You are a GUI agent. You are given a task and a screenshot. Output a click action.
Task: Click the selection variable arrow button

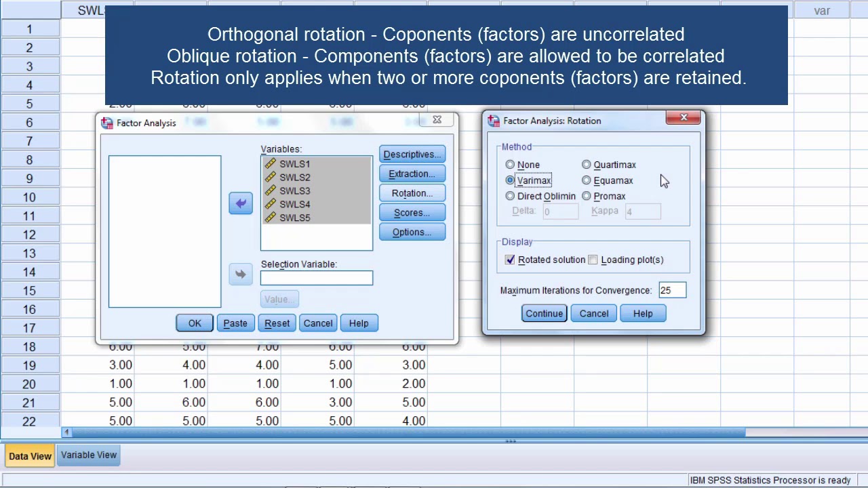pyautogui.click(x=241, y=274)
